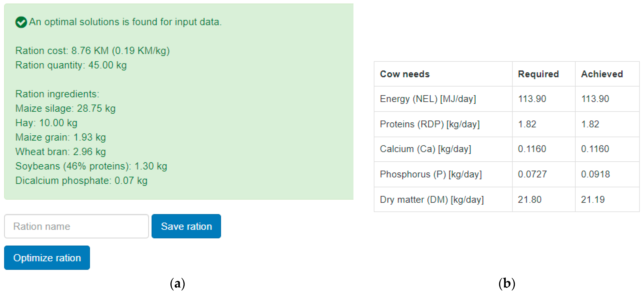The width and height of the screenshot is (644, 294).
Task: Click the Energy (NEL) row label
Action: [x=428, y=99]
